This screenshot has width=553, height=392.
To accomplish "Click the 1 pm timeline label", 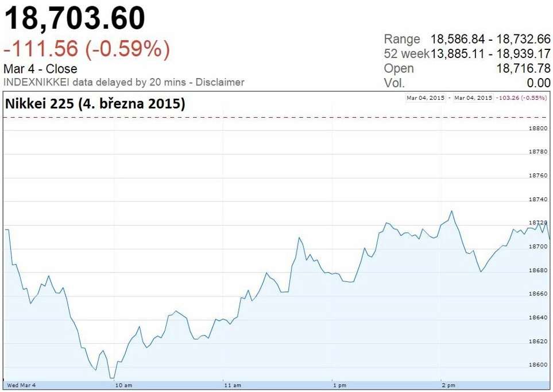I will click(340, 385).
